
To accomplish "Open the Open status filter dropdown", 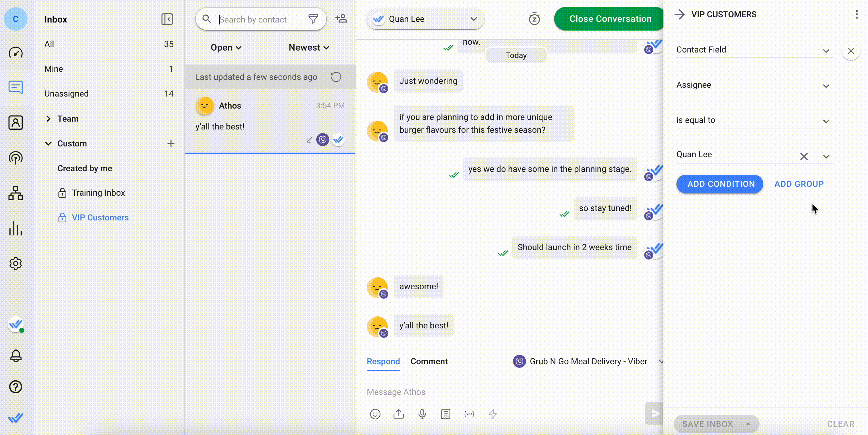I will pyautogui.click(x=226, y=48).
